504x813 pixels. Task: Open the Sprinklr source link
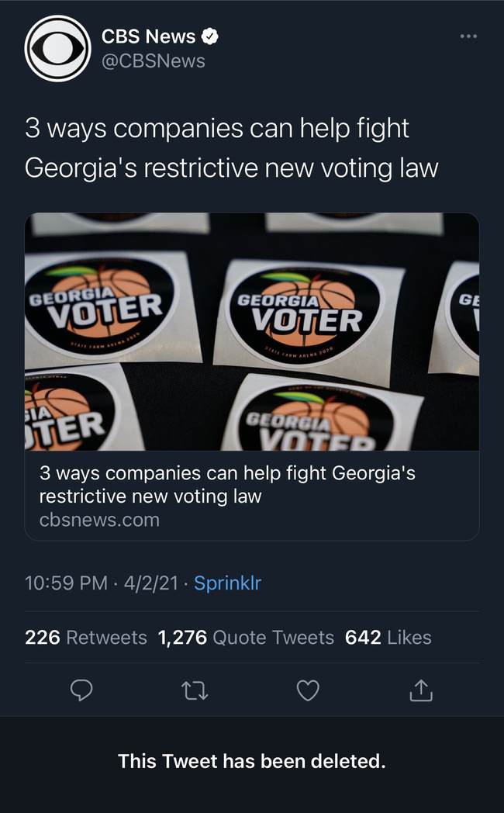point(227,583)
